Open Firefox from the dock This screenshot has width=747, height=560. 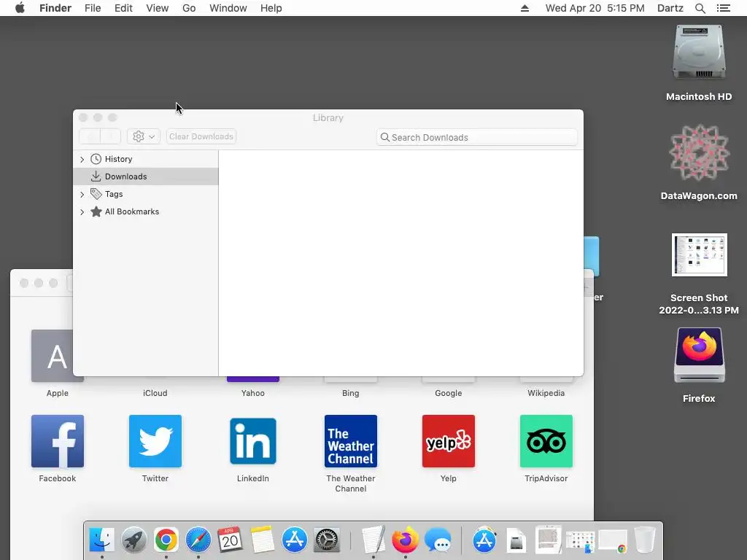pyautogui.click(x=406, y=540)
